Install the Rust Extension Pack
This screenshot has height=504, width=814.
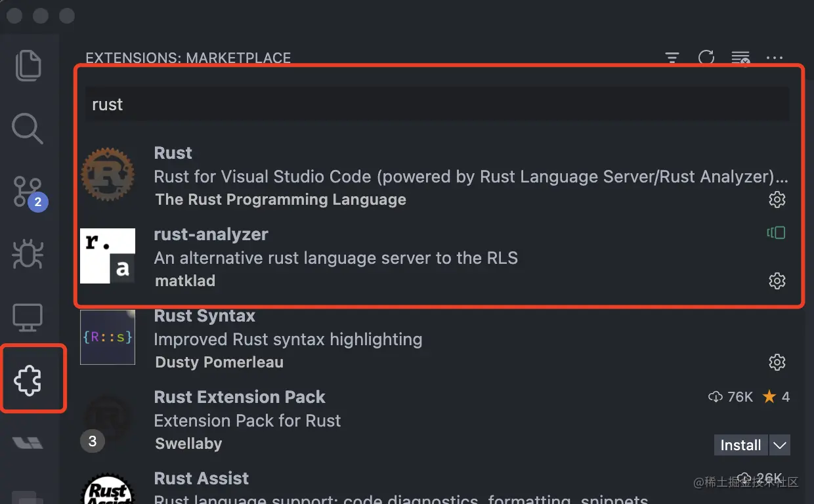(x=740, y=445)
